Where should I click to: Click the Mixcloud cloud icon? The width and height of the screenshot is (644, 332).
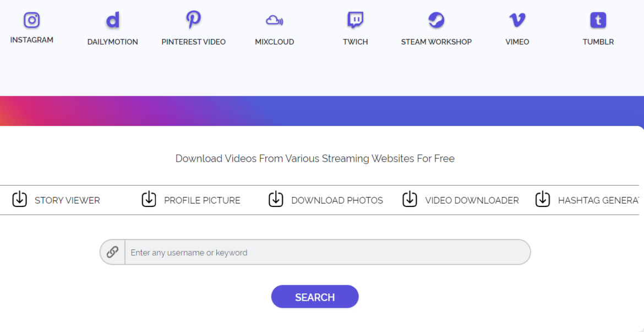[x=274, y=20]
